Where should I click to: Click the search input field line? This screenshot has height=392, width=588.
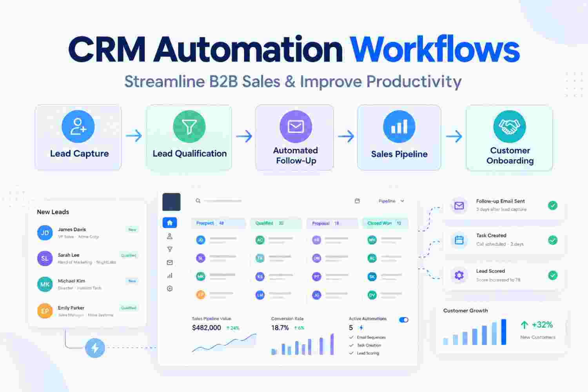223,201
